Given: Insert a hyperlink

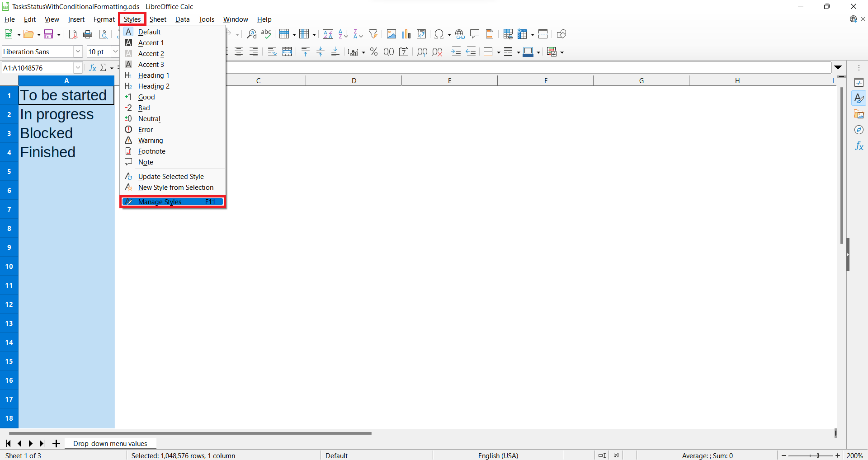Looking at the screenshot, I should (460, 34).
